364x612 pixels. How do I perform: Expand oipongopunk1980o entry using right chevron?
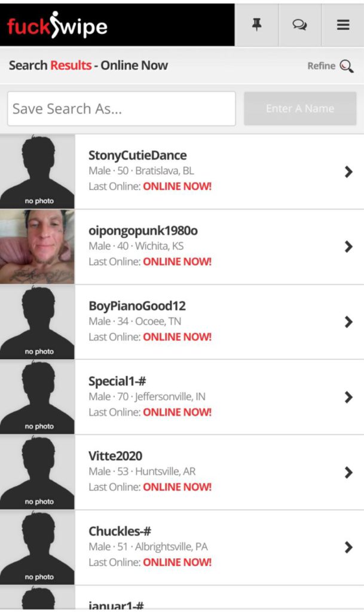point(348,247)
